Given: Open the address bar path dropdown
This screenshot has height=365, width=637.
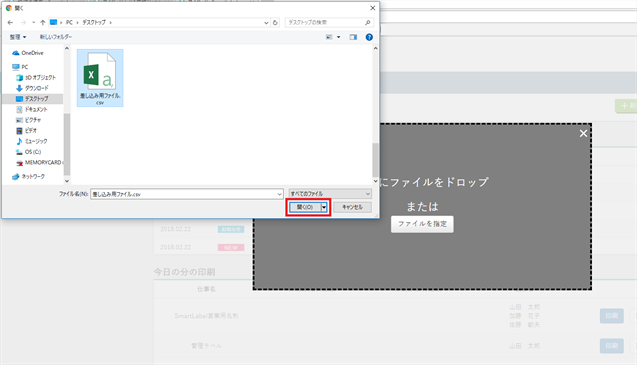Looking at the screenshot, I should (x=266, y=22).
